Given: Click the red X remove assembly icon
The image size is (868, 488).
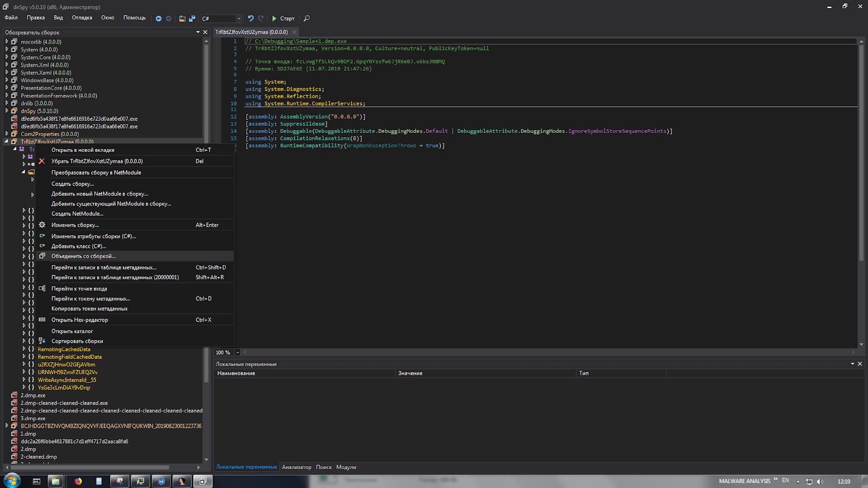Looking at the screenshot, I should click(42, 161).
